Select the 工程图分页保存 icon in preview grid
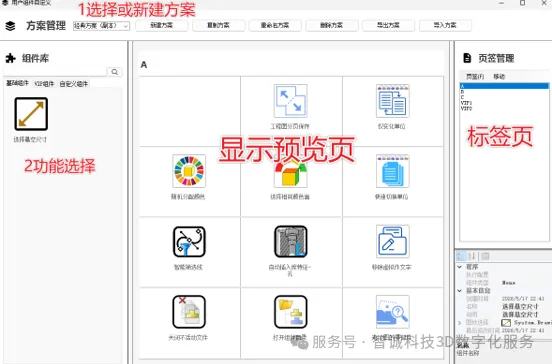Image resolution: width=552 pixels, height=364 pixels. pyautogui.click(x=290, y=101)
